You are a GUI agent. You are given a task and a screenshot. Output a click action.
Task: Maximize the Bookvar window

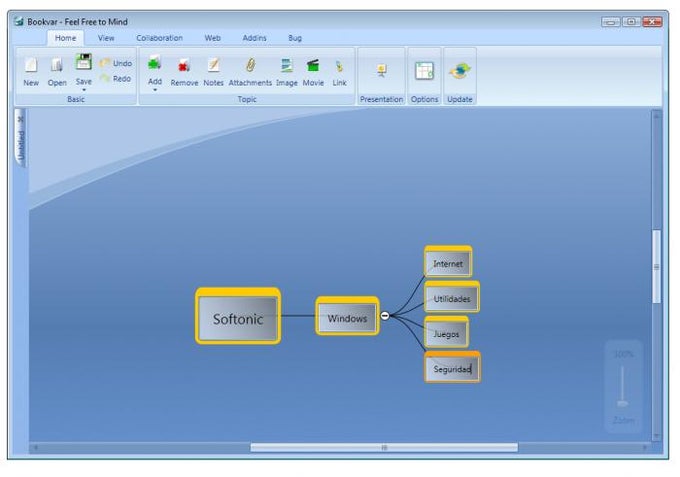pyautogui.click(x=631, y=22)
